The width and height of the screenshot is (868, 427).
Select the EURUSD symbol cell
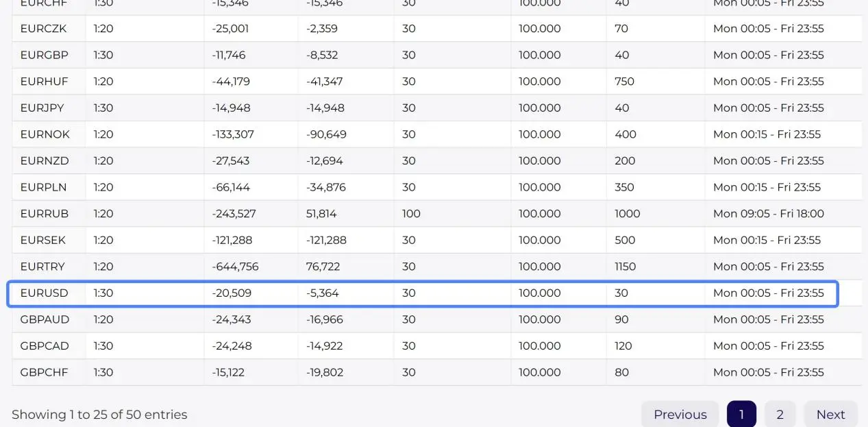pos(45,293)
